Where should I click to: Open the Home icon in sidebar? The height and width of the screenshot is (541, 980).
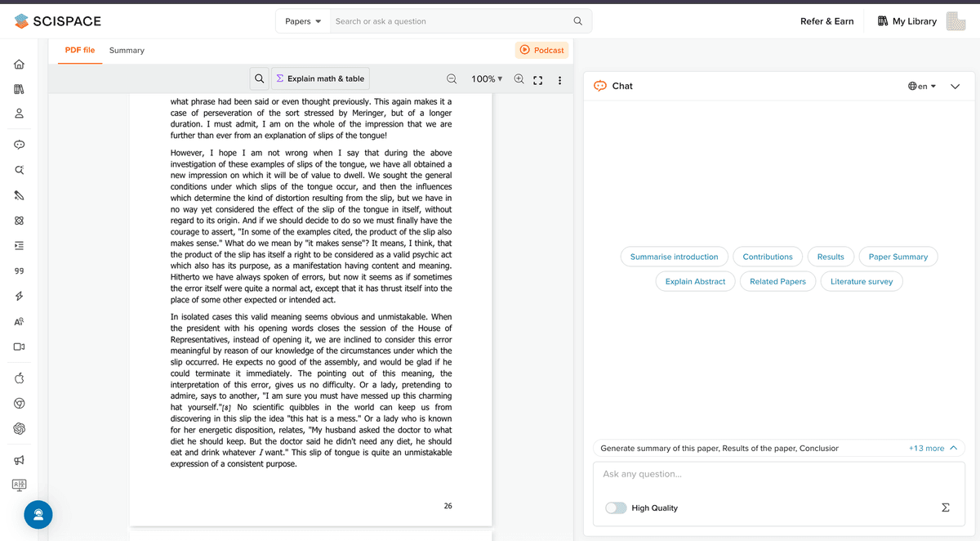coord(19,65)
